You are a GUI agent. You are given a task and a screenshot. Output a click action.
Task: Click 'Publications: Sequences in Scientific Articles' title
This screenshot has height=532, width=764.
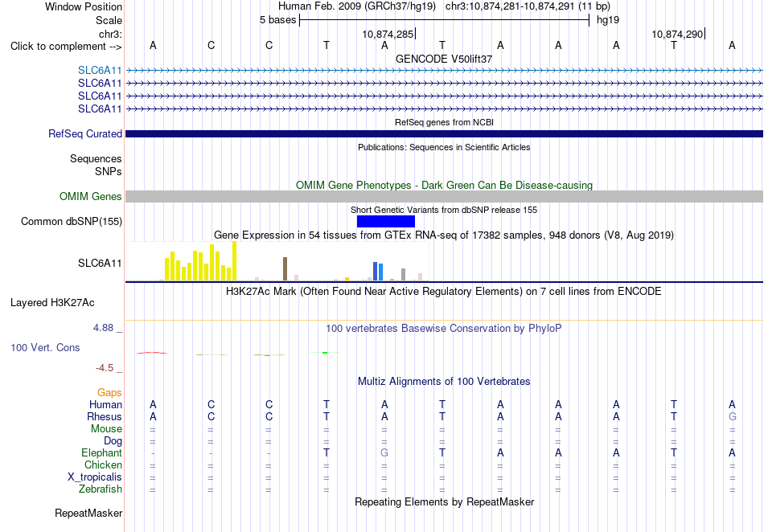point(444,147)
